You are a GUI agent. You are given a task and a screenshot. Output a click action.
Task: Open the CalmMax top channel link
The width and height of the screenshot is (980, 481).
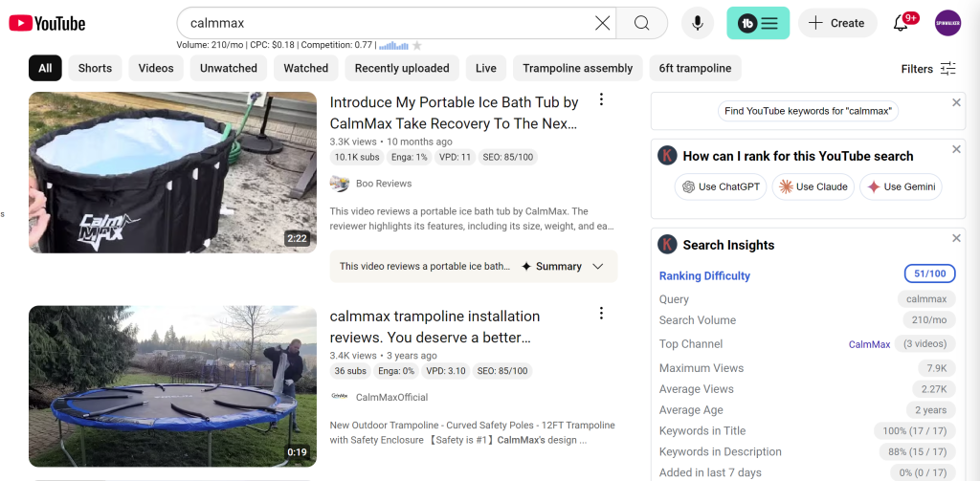pyautogui.click(x=869, y=344)
